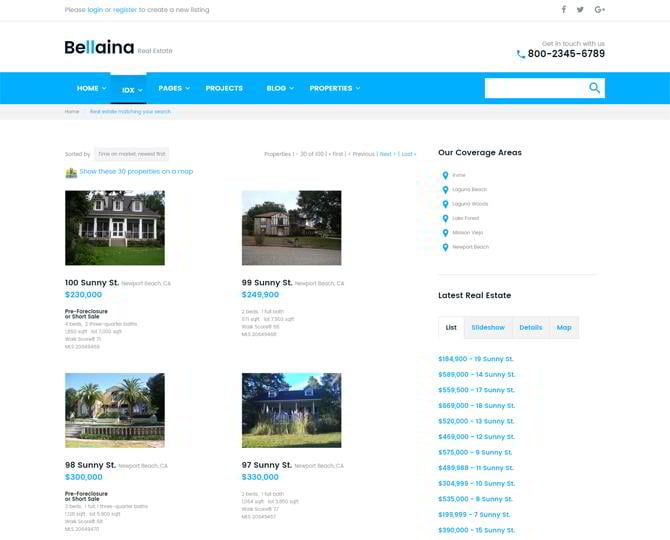
Task: Switch to the Slideshow tab
Action: [x=488, y=327]
